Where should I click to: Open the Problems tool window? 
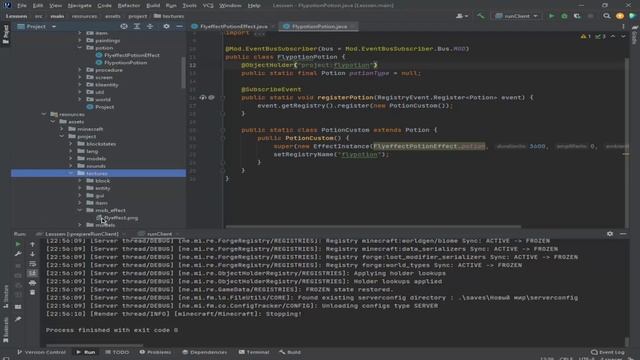click(x=155, y=352)
